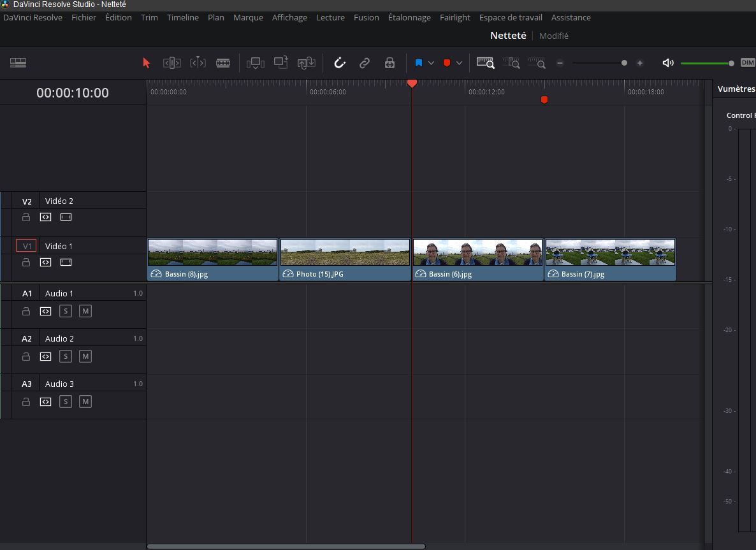Open the Fairlight menu

point(454,17)
